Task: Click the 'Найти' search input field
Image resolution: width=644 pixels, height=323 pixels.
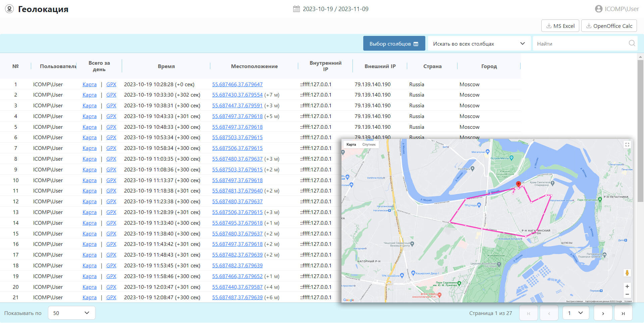Action: pyautogui.click(x=580, y=44)
